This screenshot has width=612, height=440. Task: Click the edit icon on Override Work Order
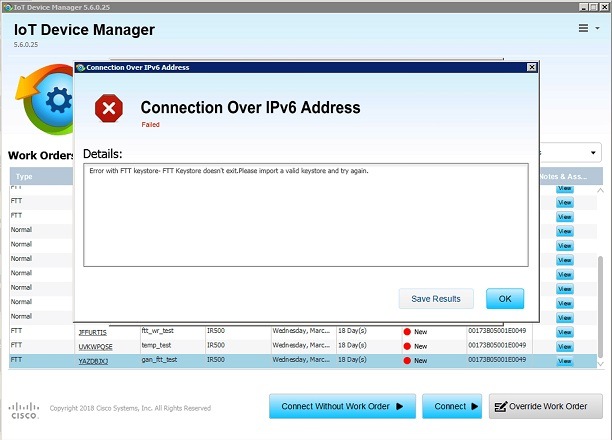click(x=501, y=406)
